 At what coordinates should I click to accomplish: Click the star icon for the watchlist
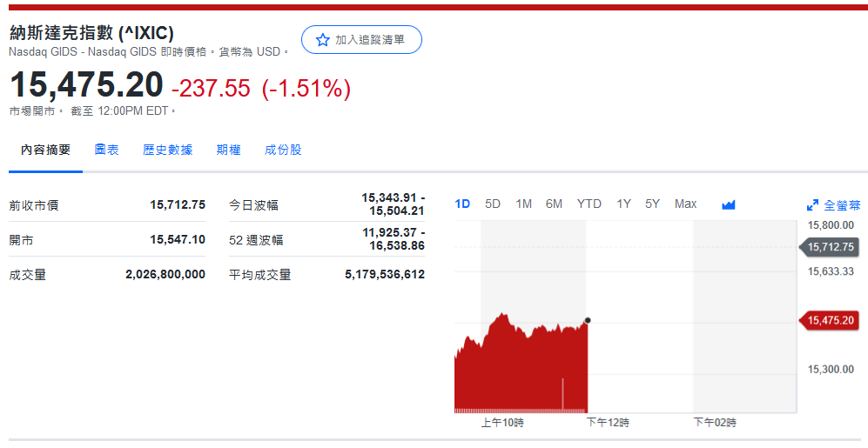tap(323, 40)
